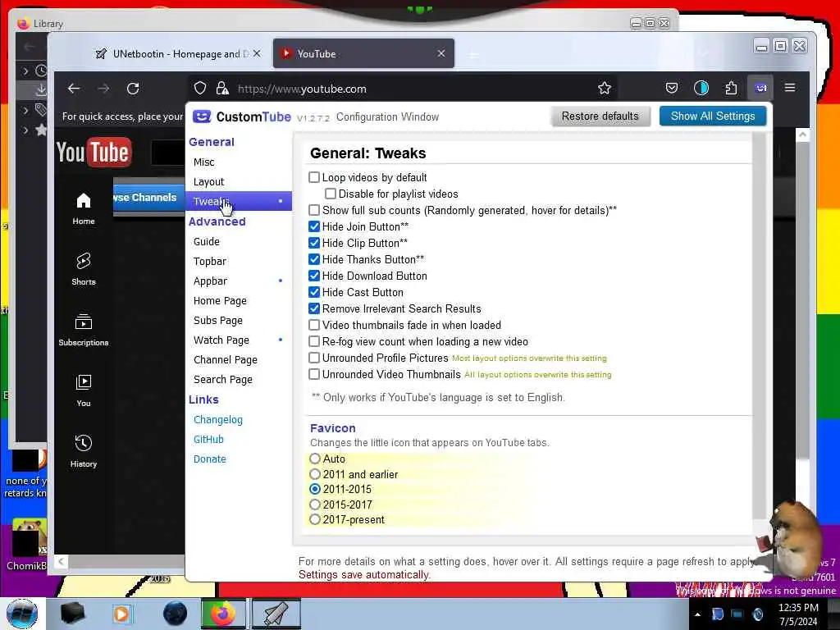This screenshot has width=840, height=630.
Task: Open the GitHub link
Action: (208, 440)
